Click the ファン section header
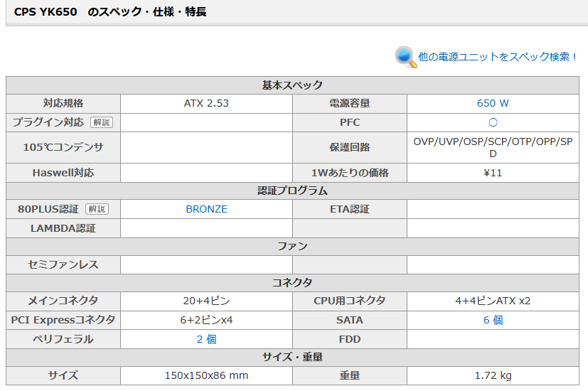This screenshot has width=588, height=391. [x=292, y=246]
